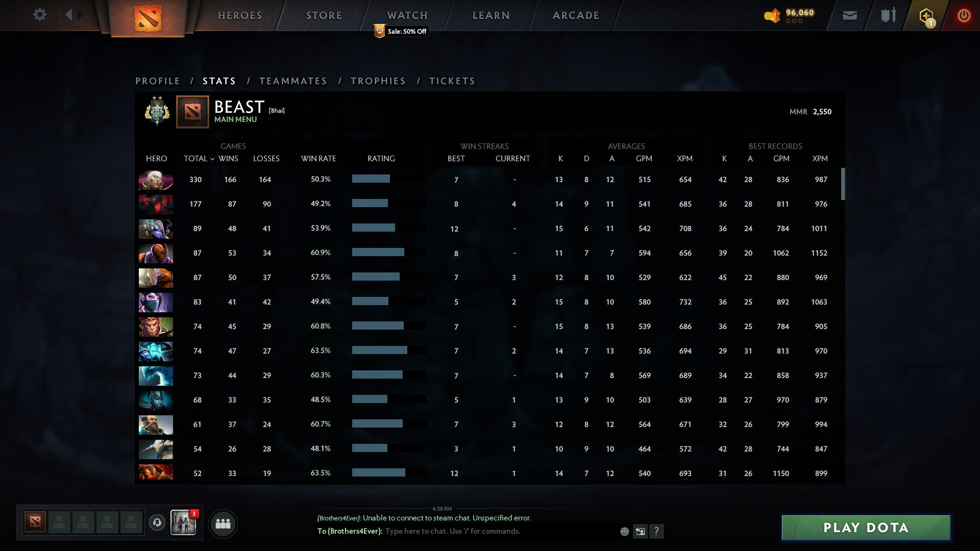The height and width of the screenshot is (551, 980).
Task: Open the Sale: 50% Off banner
Action: coord(401,31)
